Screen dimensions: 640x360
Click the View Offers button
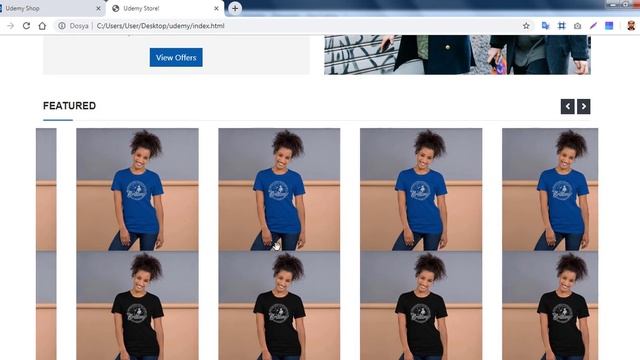(x=176, y=58)
